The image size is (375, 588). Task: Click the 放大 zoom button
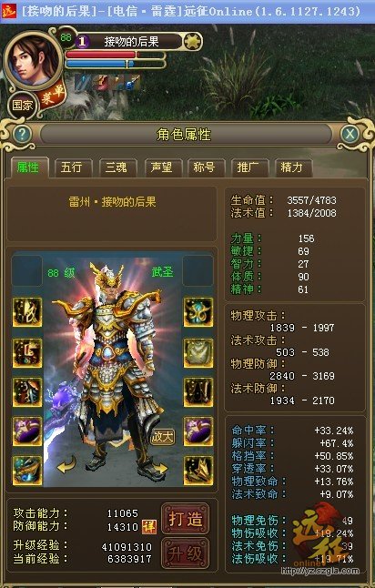(163, 437)
